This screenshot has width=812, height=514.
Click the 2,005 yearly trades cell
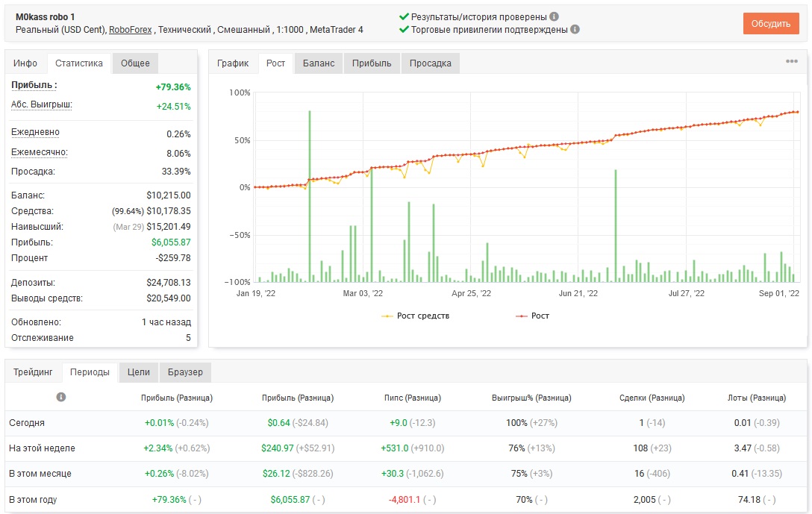point(644,500)
